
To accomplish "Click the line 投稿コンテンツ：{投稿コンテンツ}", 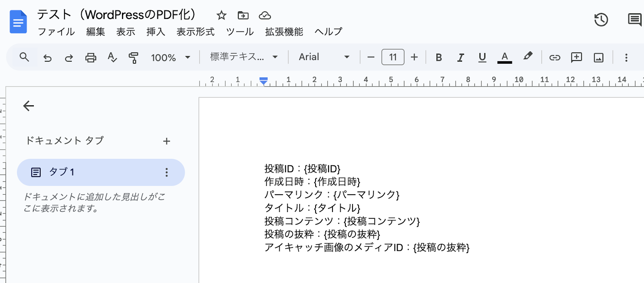I will click(x=342, y=221).
